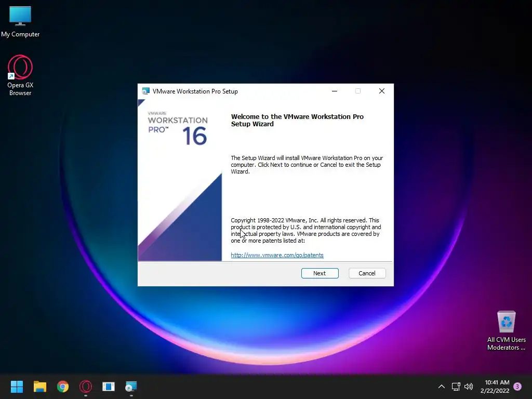Select the VMware installer taskbar icon
The width and height of the screenshot is (532, 399).
click(x=131, y=387)
